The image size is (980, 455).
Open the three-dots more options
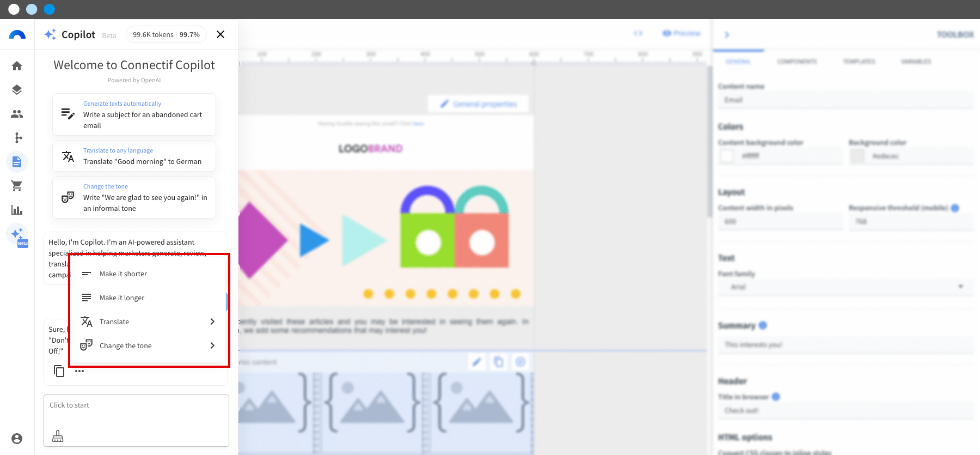[x=79, y=371]
